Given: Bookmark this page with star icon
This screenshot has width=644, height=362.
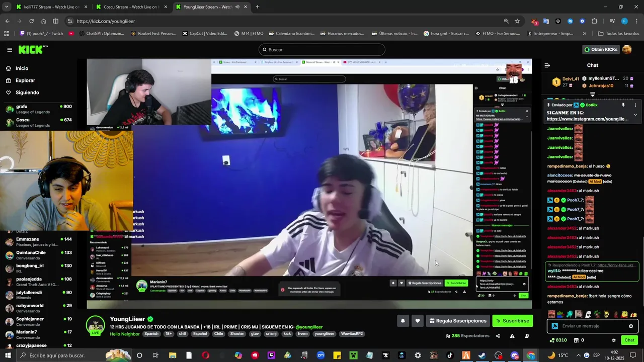Looking at the screenshot, I should coord(517,21).
